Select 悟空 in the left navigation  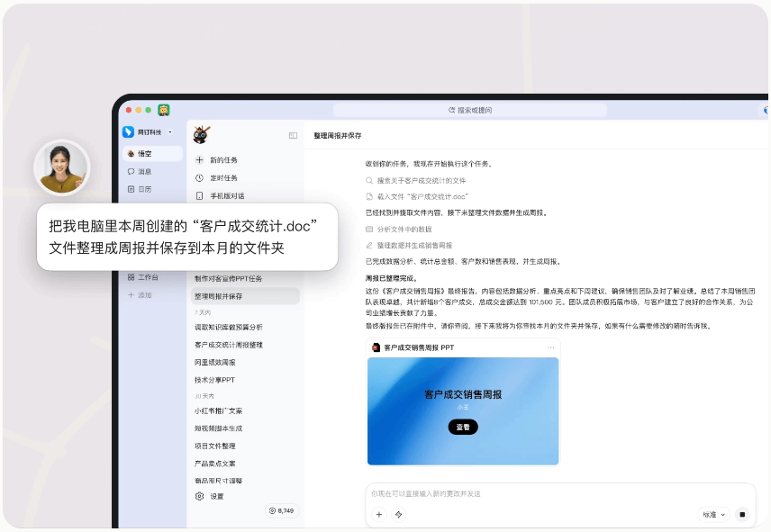(x=152, y=154)
